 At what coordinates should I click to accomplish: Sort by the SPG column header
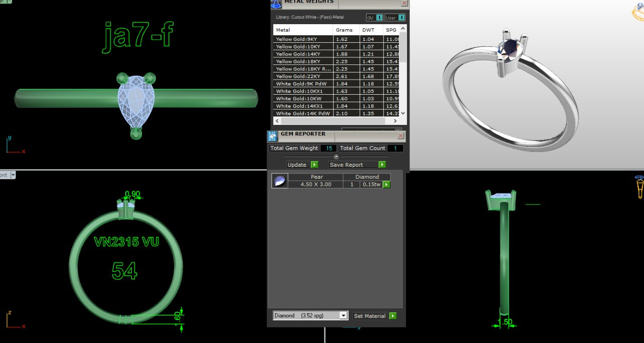click(x=391, y=30)
